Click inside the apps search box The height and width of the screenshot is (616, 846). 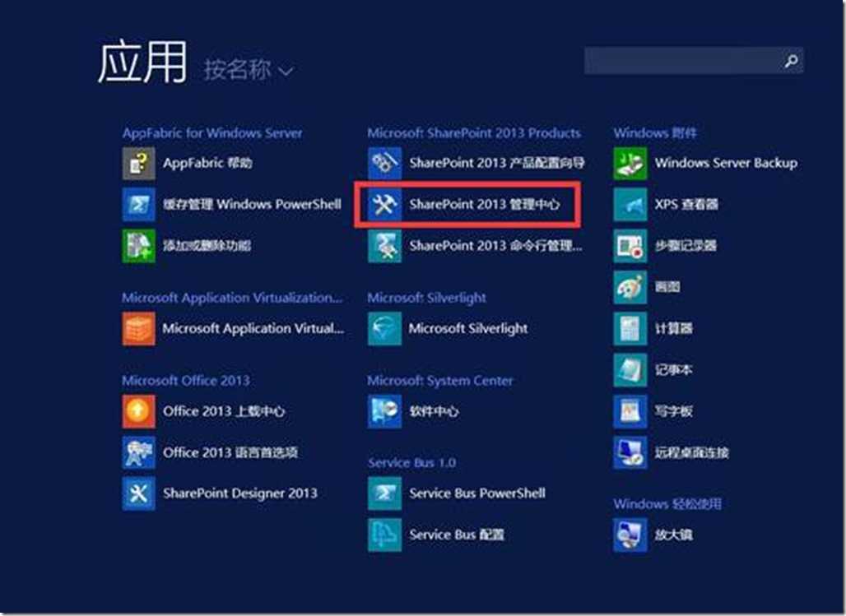[x=693, y=60]
